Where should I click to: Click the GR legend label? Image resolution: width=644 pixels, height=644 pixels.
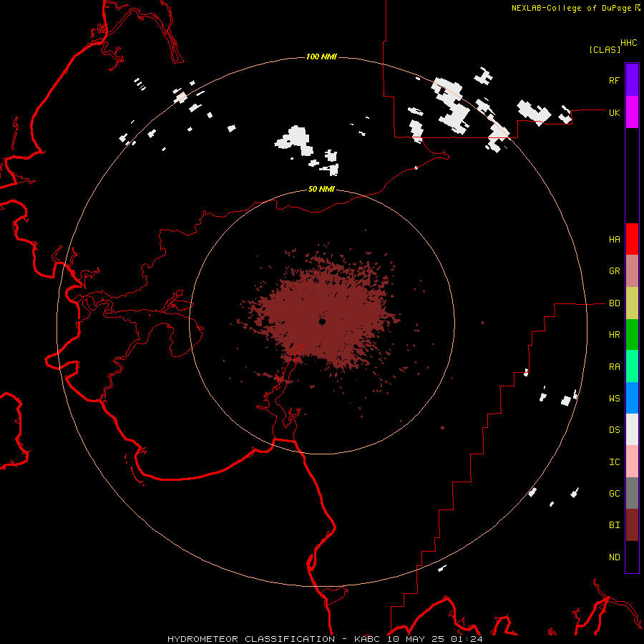(x=614, y=271)
